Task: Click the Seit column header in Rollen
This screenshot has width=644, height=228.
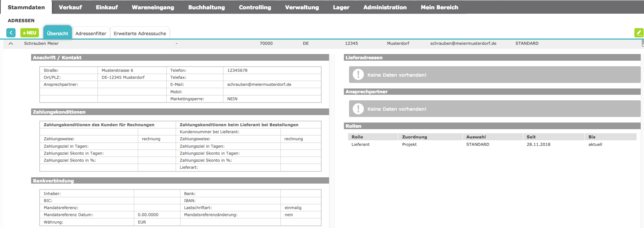Action: pos(531,137)
